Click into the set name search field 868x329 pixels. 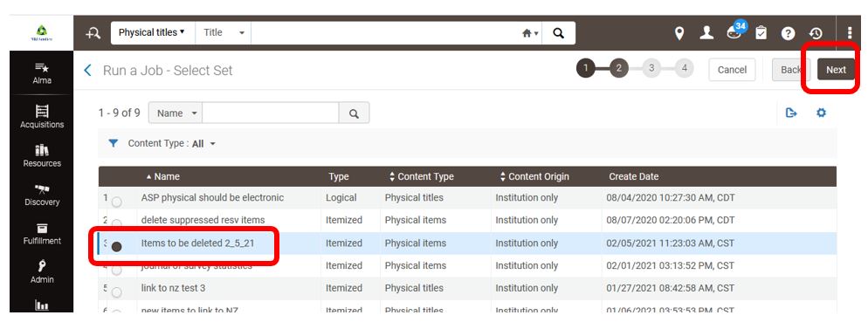pos(271,113)
